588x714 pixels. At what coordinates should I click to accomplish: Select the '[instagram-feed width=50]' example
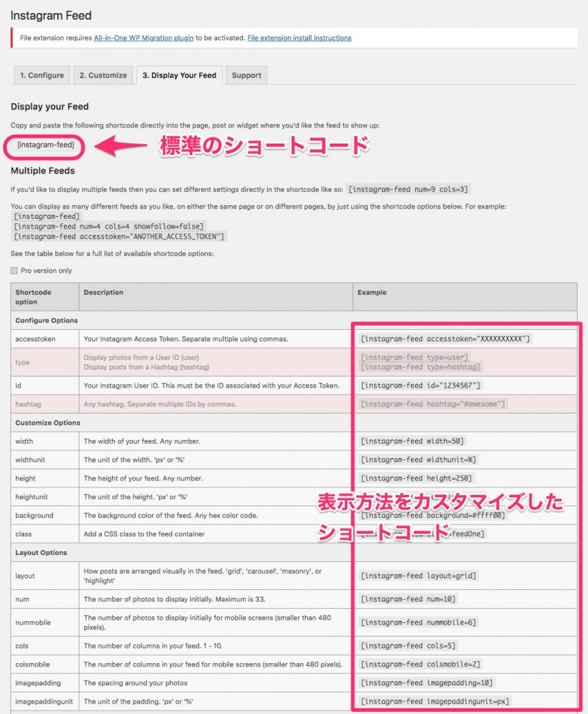coord(412,441)
